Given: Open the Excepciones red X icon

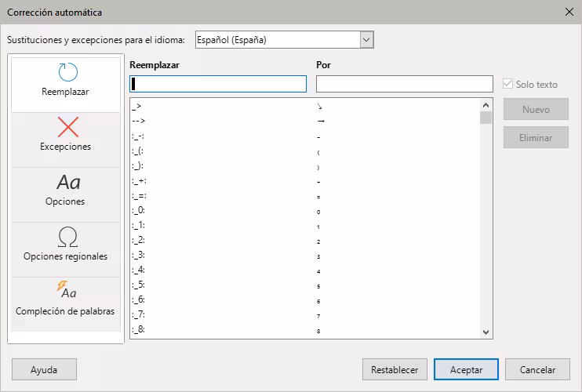Looking at the screenshot, I should 67,127.
